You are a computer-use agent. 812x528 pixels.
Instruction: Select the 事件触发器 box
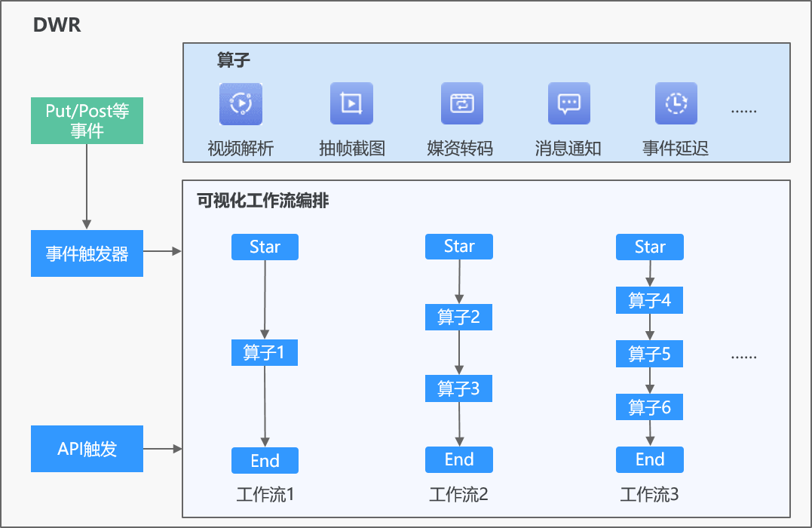[x=87, y=253]
